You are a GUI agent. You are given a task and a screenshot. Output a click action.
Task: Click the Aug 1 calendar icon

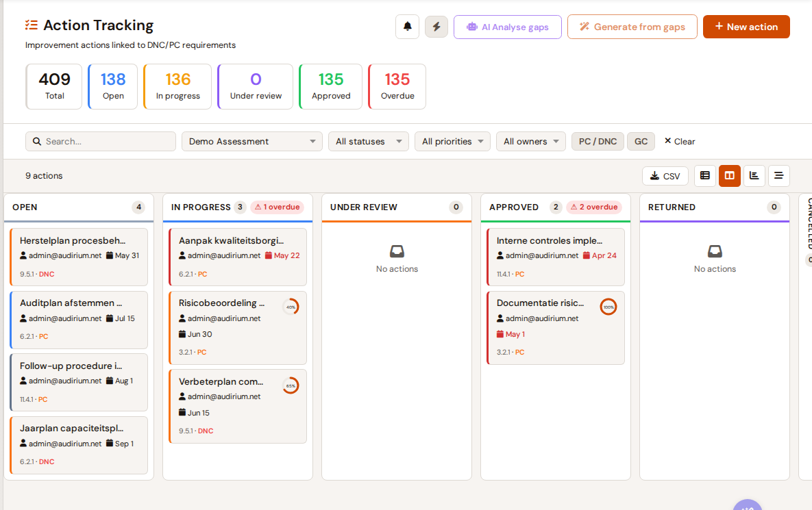[x=109, y=381]
